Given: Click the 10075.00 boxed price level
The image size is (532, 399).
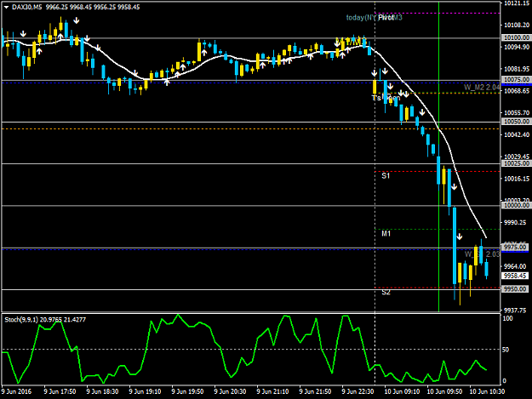Looking at the screenshot, I should coord(516,80).
